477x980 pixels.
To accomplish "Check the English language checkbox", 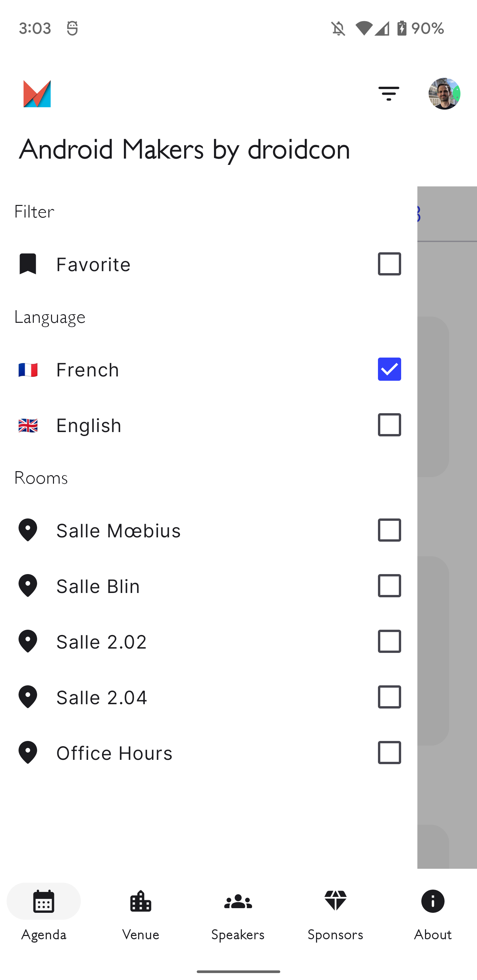I will point(390,424).
